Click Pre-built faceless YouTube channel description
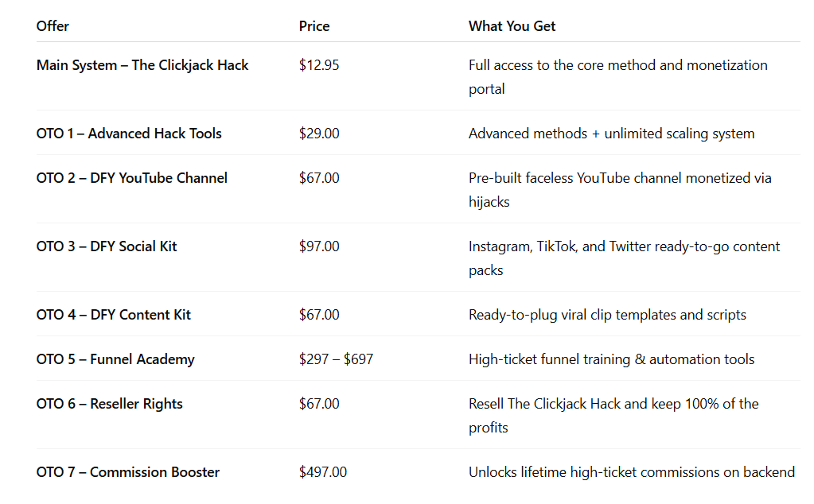 pyautogui.click(x=620, y=190)
